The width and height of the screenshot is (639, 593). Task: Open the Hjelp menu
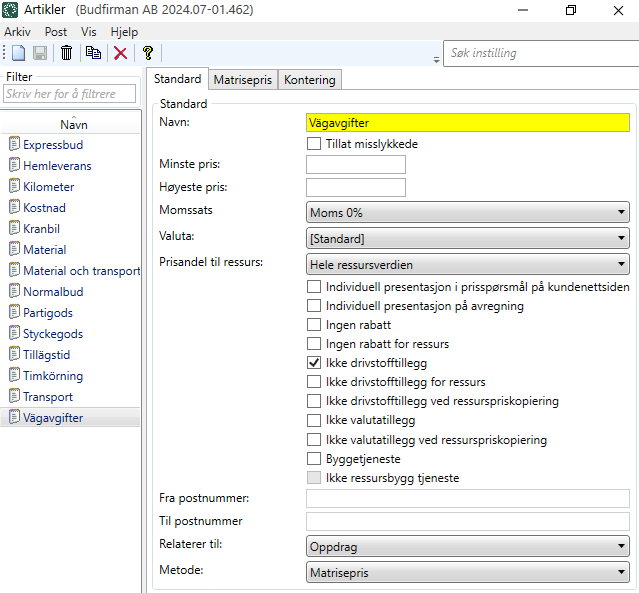click(x=124, y=32)
